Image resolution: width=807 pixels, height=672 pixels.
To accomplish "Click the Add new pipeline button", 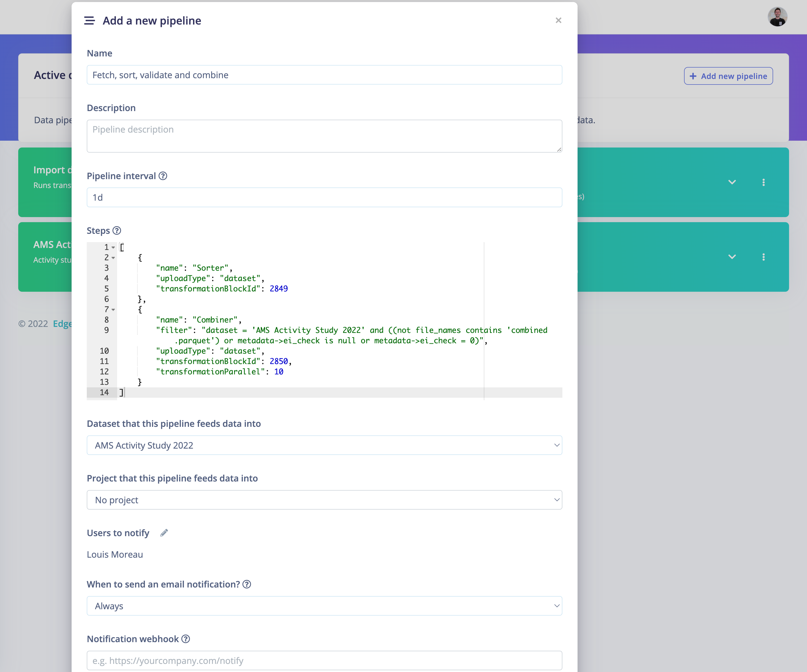I will pyautogui.click(x=728, y=76).
